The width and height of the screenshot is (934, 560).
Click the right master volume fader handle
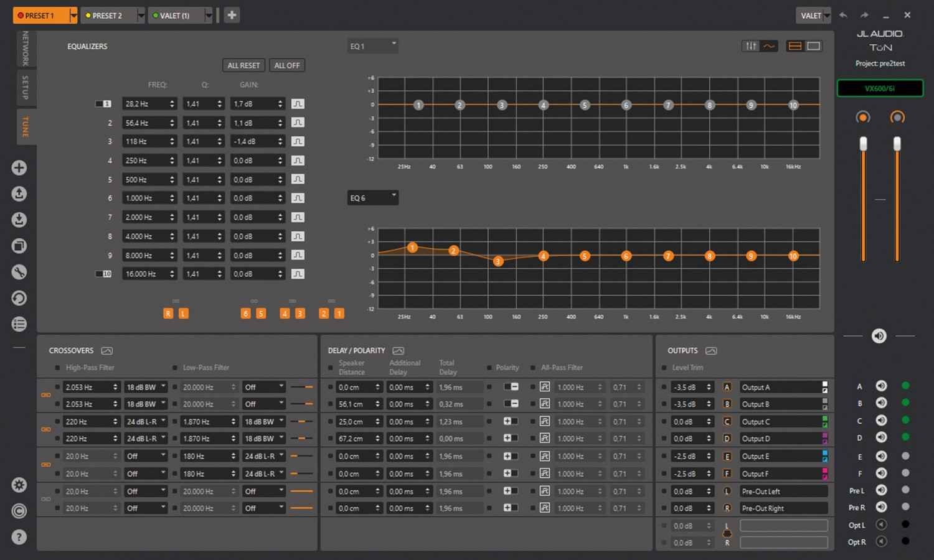[x=897, y=144]
